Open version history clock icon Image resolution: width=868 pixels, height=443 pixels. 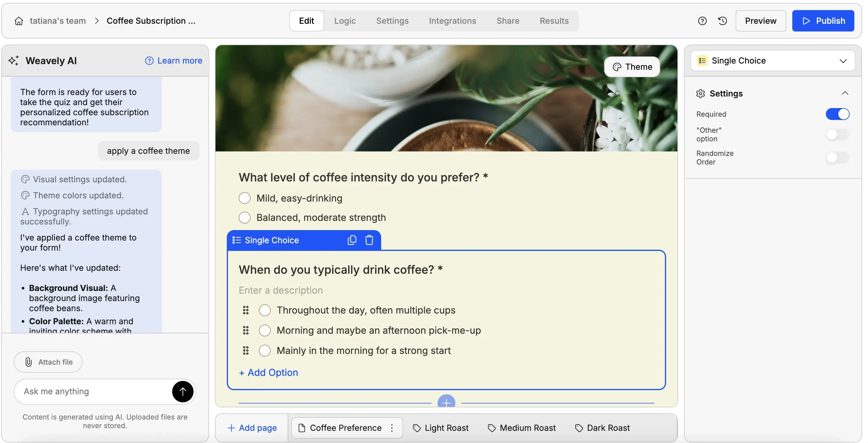pos(723,21)
